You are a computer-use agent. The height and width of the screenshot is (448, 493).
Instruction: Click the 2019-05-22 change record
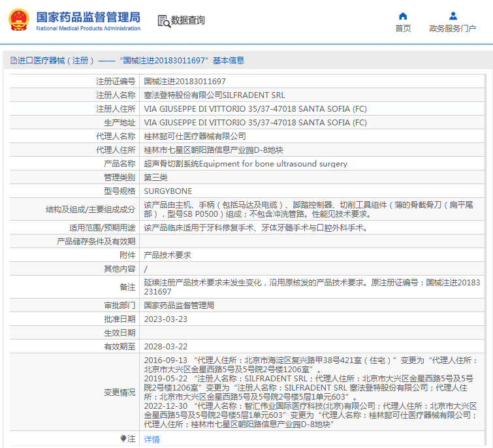pyautogui.click(x=309, y=388)
